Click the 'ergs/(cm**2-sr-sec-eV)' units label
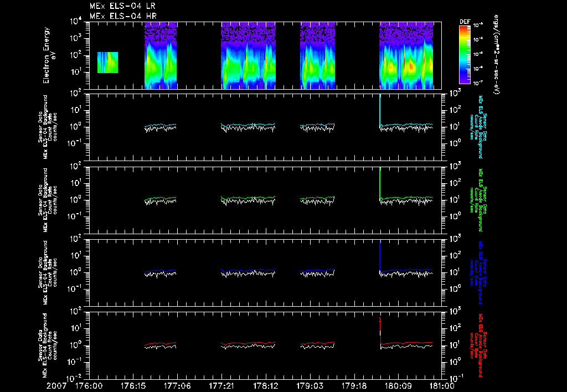 497,54
